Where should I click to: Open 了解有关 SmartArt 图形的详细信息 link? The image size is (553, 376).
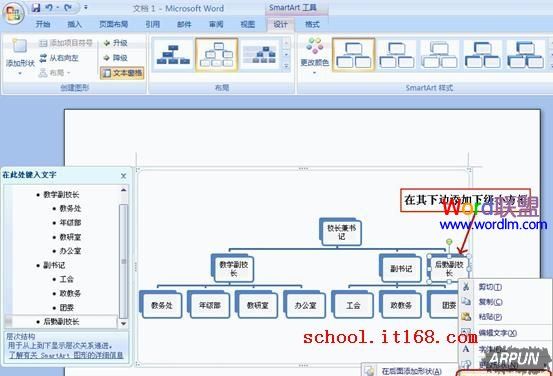click(x=66, y=355)
